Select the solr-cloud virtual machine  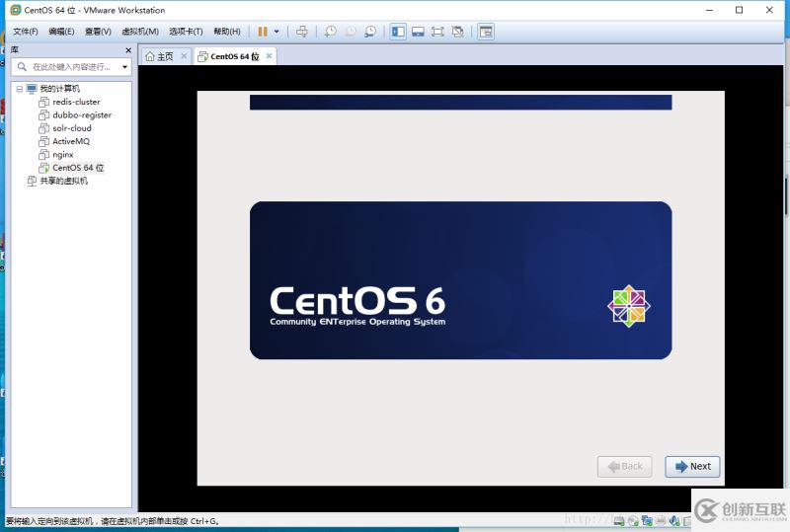pyautogui.click(x=71, y=128)
